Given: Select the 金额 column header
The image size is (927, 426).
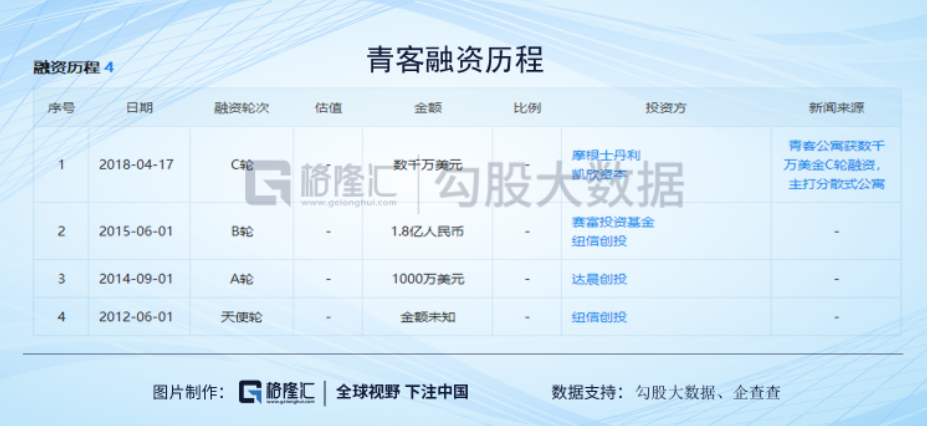Looking at the screenshot, I should pos(427,108).
